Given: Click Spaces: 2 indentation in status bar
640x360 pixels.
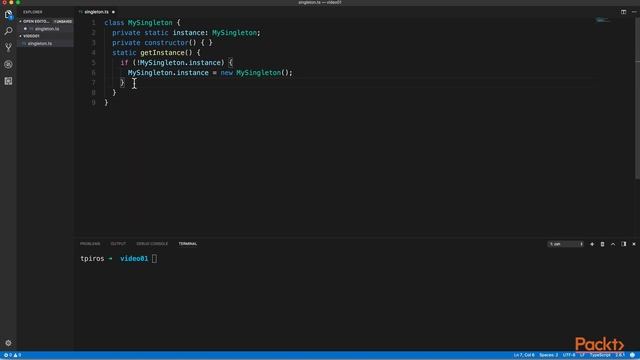Looking at the screenshot, I should [549, 355].
